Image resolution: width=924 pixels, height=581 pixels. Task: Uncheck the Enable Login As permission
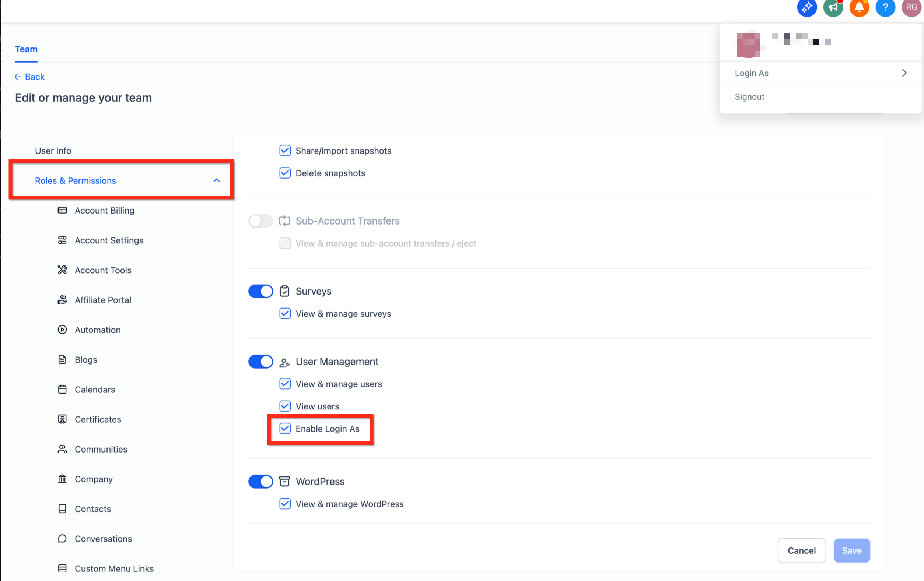point(285,429)
